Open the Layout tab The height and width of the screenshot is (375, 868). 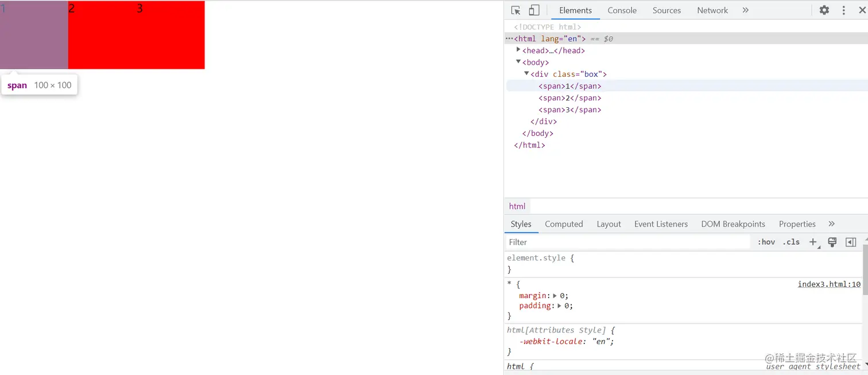click(x=609, y=224)
